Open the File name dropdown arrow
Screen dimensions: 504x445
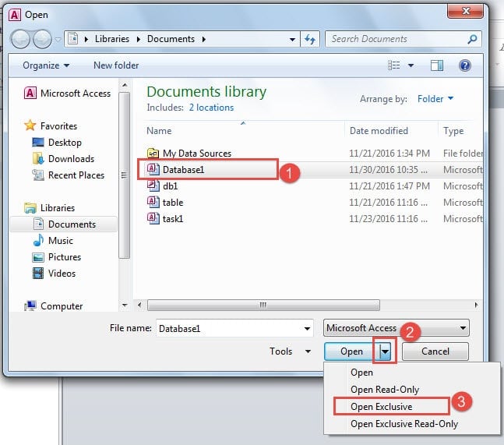307,328
